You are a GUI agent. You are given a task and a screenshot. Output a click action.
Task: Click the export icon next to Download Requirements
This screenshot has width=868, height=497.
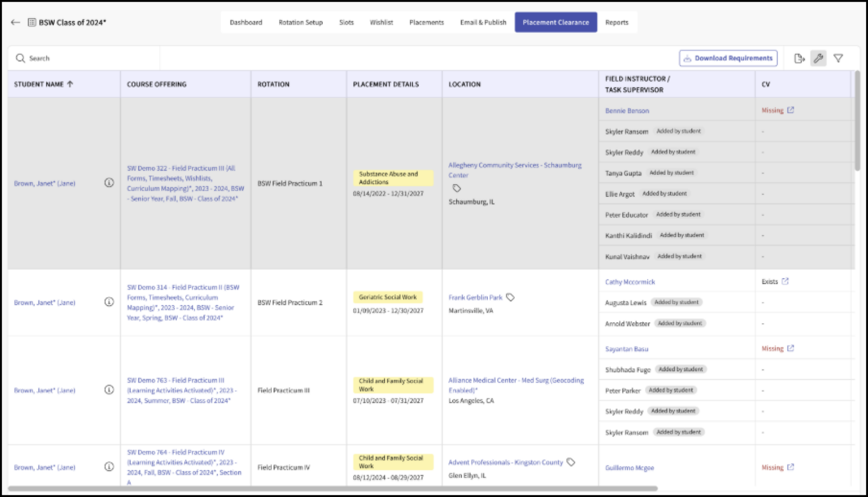point(799,58)
